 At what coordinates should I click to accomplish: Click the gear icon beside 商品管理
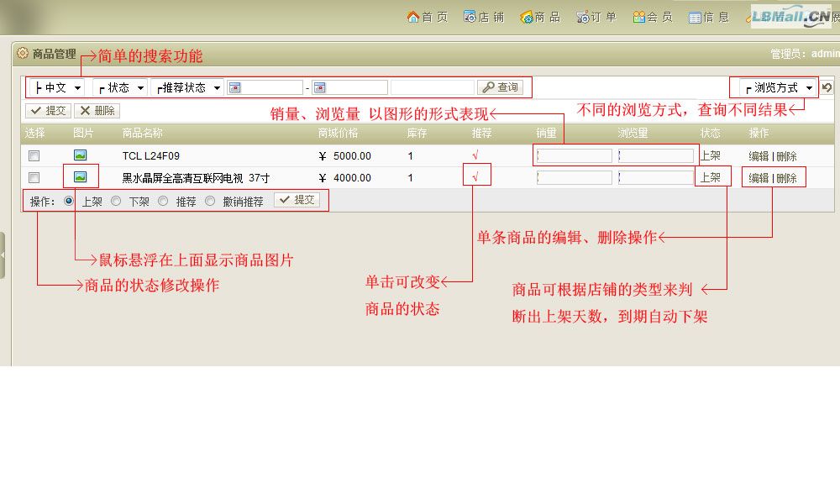[x=22, y=53]
